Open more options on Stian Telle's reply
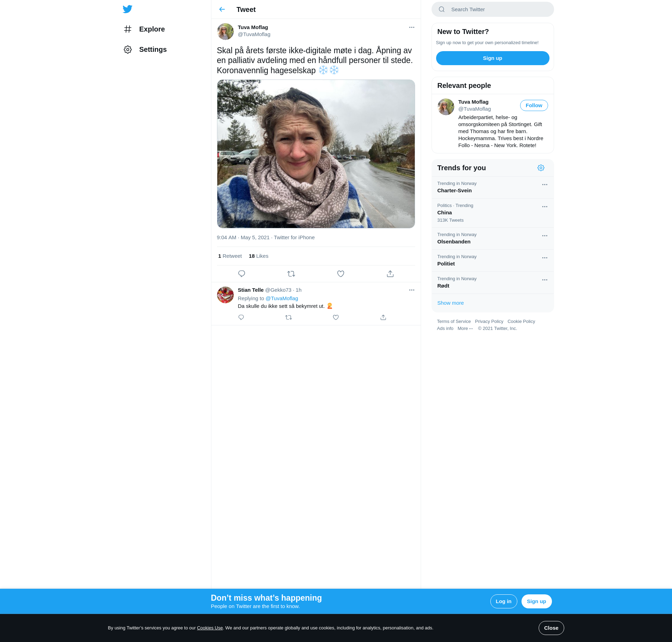The height and width of the screenshot is (642, 672). pyautogui.click(x=412, y=290)
